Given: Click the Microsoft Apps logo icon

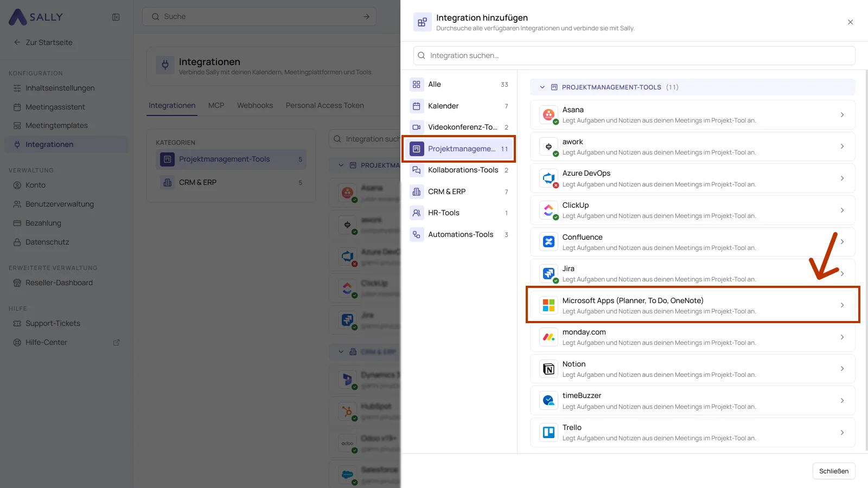Looking at the screenshot, I should pyautogui.click(x=548, y=305).
